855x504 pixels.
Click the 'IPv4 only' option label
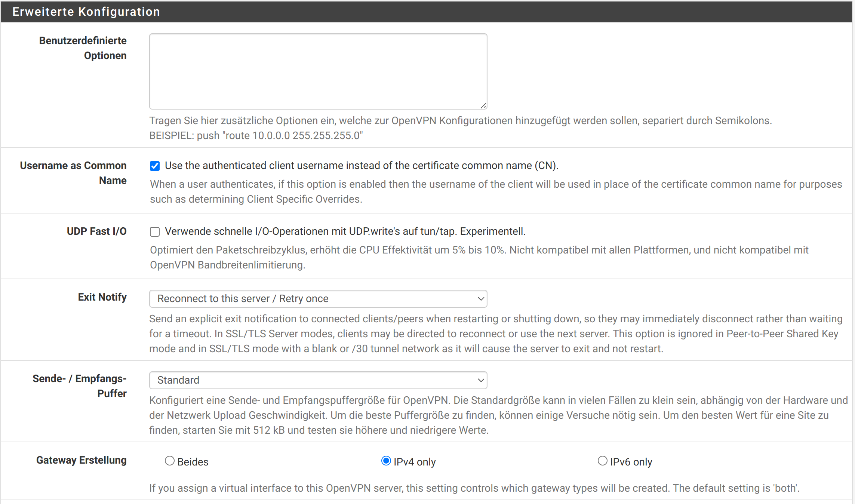click(x=414, y=462)
